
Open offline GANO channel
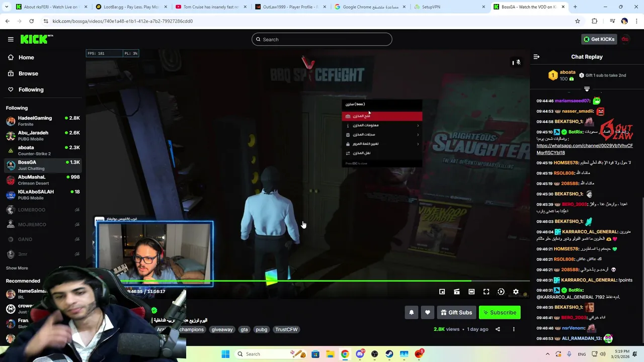tap(43, 239)
